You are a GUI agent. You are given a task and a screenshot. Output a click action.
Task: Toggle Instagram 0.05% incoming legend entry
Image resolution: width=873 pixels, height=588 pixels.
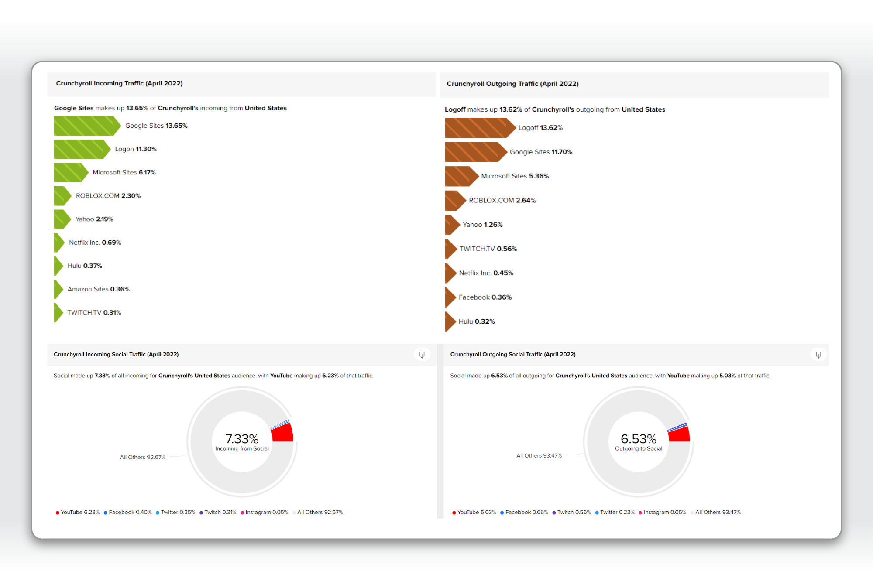click(265, 512)
